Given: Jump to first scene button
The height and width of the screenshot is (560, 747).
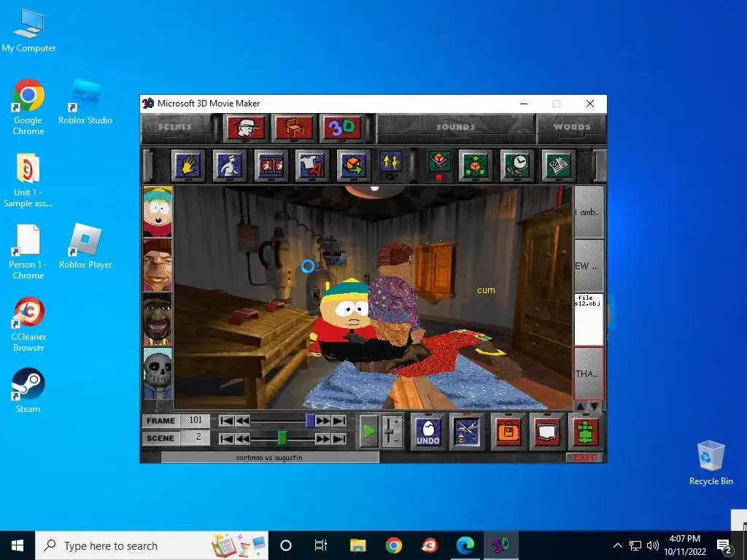Looking at the screenshot, I should [x=226, y=438].
